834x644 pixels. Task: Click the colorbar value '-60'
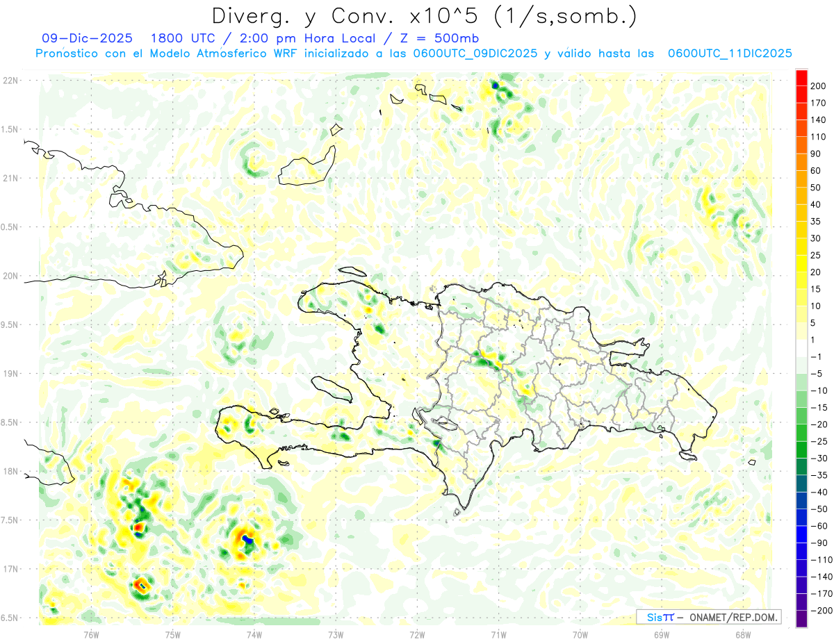(819, 527)
